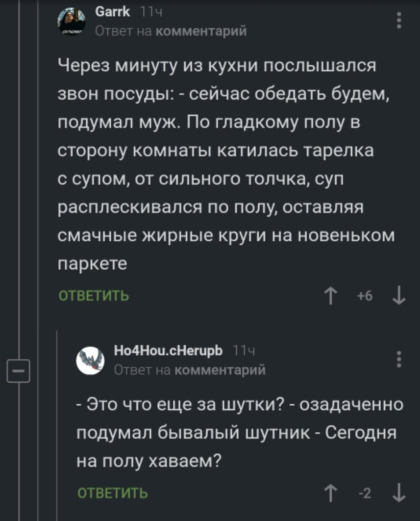Viewport: 420px width, 521px height.
Task: Click the 11ч timestamp next to Garrk
Action: point(151,12)
